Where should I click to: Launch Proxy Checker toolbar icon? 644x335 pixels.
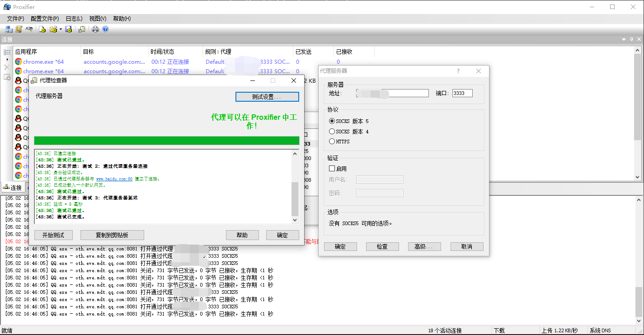pos(82,29)
